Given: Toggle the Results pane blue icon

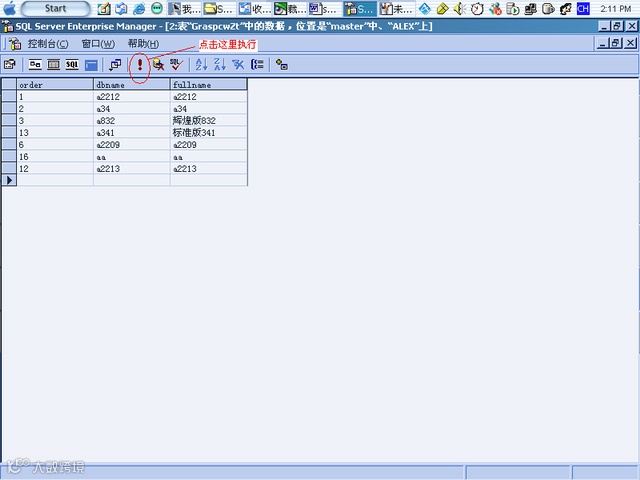Looking at the screenshot, I should click(x=91, y=64).
